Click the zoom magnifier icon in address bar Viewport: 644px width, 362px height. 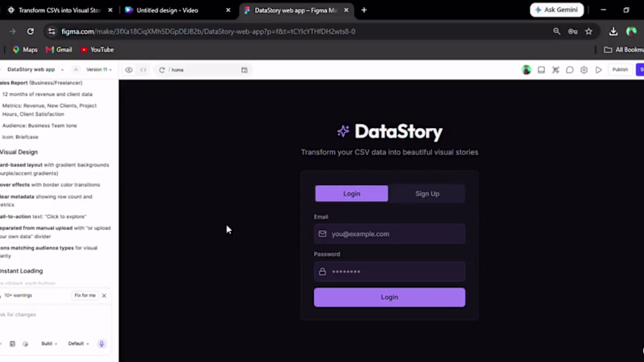point(556,31)
